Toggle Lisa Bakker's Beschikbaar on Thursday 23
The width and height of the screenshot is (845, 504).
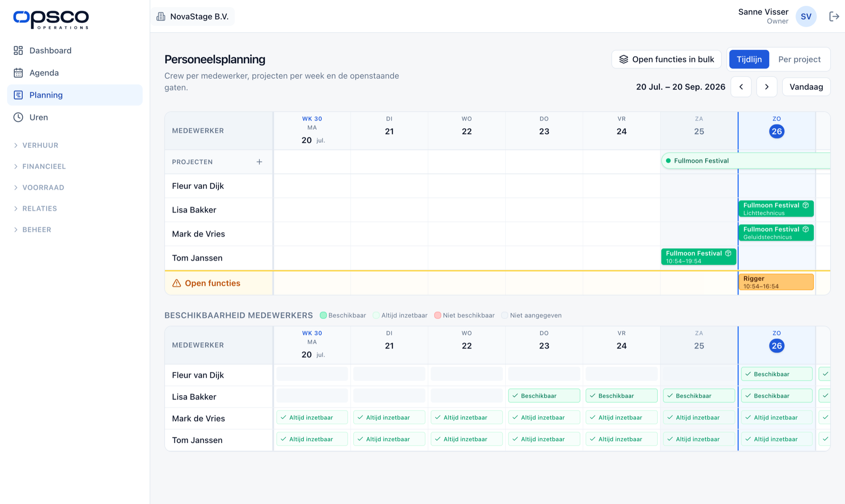point(544,396)
